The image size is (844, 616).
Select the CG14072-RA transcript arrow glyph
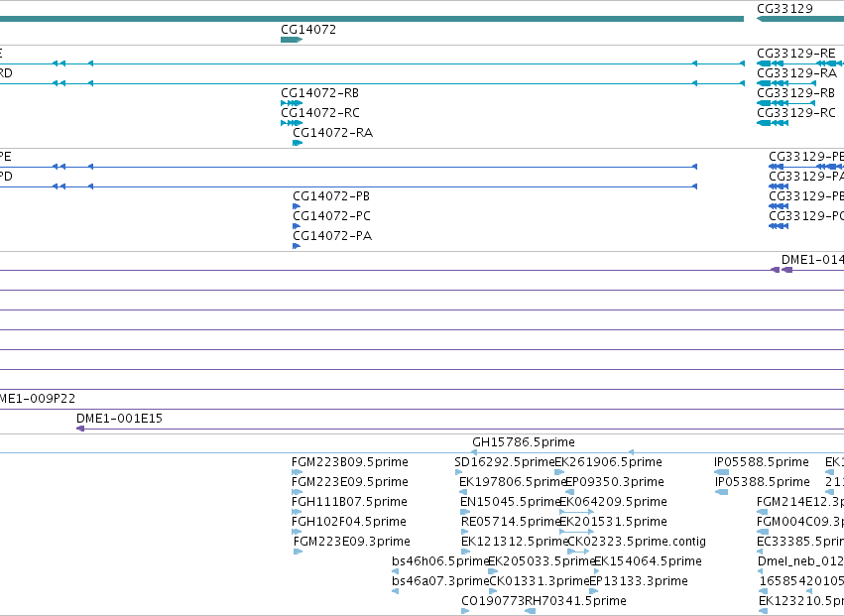pos(298,143)
